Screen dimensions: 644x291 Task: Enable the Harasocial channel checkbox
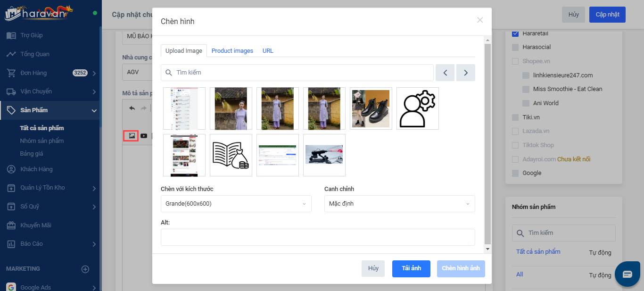click(x=515, y=47)
